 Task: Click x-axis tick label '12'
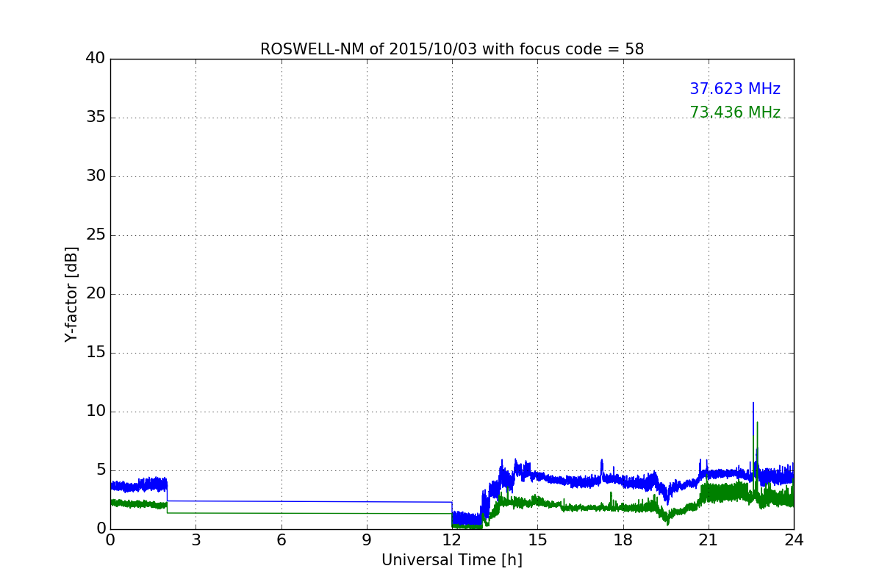(452, 540)
